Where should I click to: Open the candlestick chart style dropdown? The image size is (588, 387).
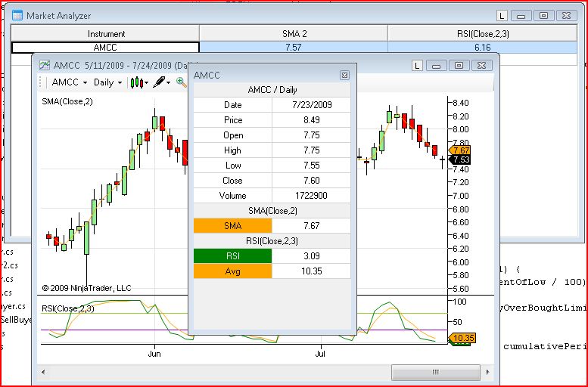(139, 82)
